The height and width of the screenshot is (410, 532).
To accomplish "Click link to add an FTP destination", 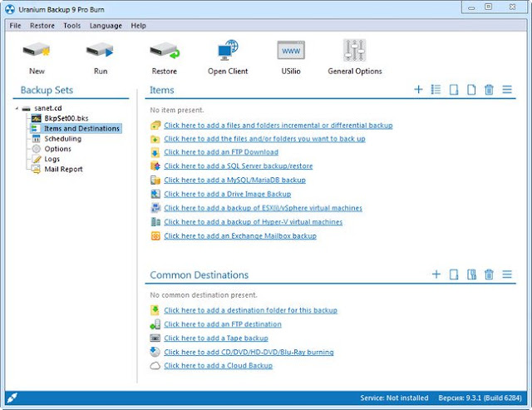I will point(223,324).
